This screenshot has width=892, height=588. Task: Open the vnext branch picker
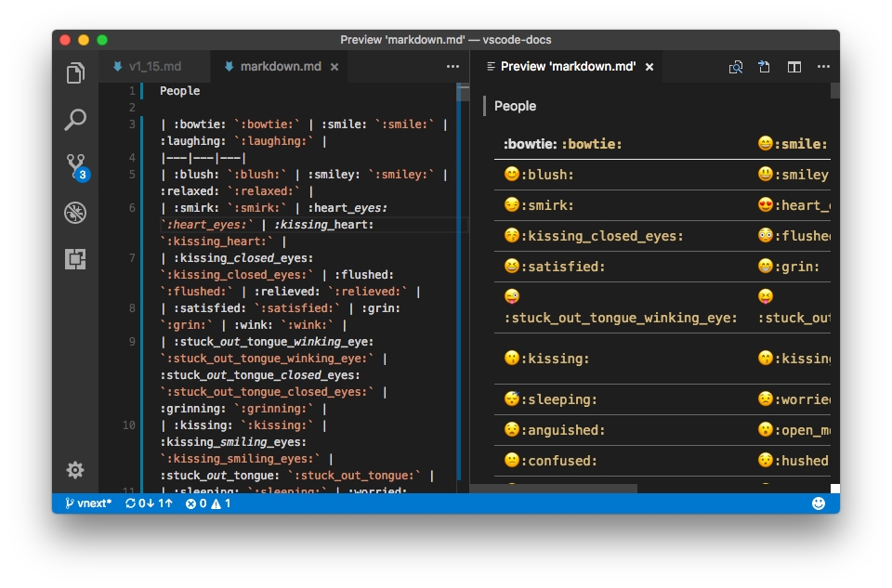point(88,503)
